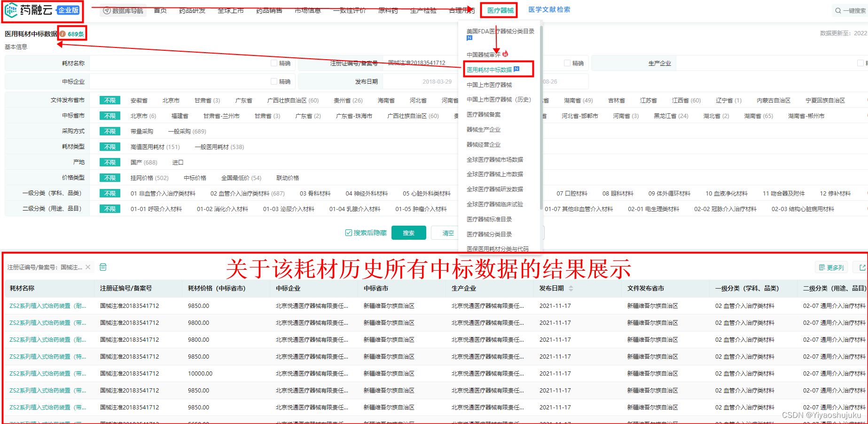Filter by 高值医用耗材 (151)
This screenshot has width=868, height=424.
[x=155, y=147]
